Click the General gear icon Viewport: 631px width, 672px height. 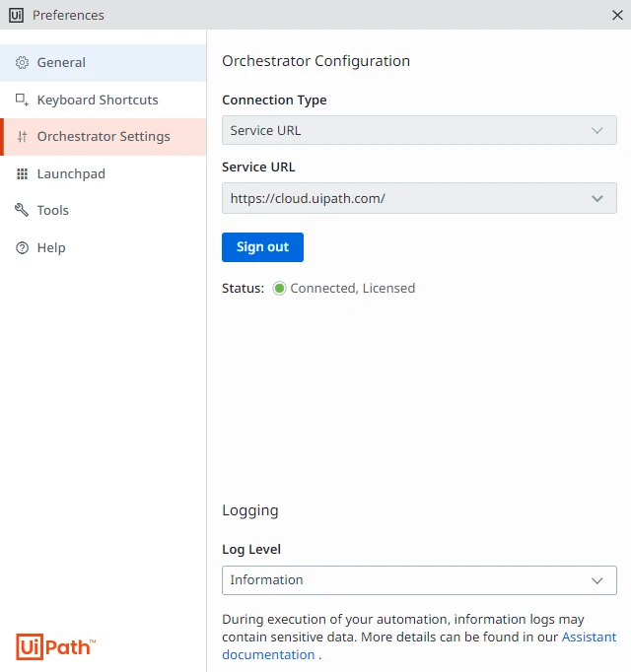point(22,63)
